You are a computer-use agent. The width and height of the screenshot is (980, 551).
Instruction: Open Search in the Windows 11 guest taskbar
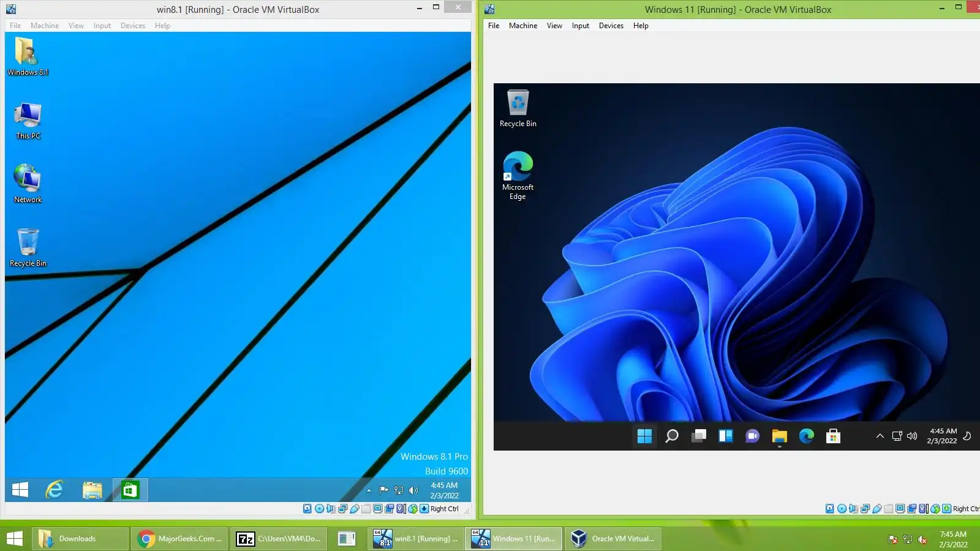pyautogui.click(x=672, y=436)
